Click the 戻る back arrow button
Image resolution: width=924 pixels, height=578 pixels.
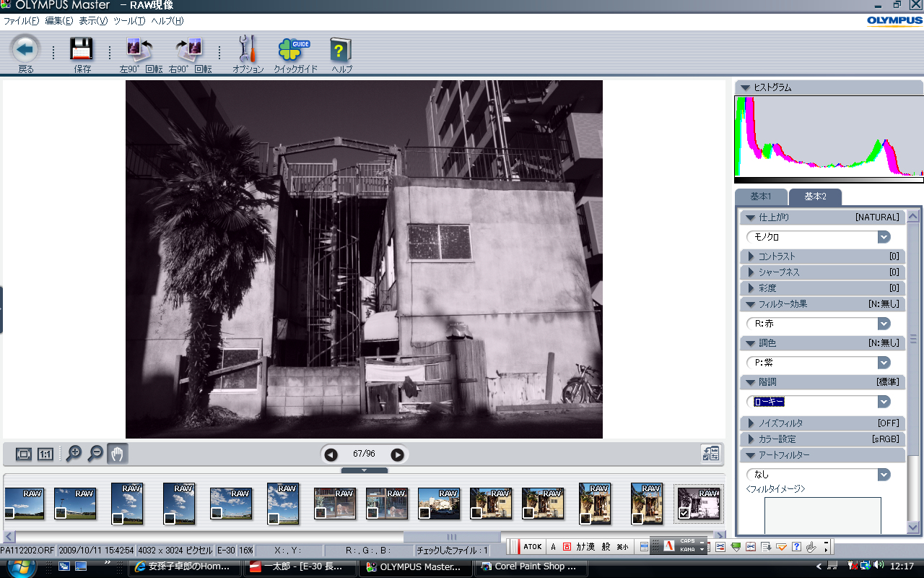pyautogui.click(x=25, y=50)
